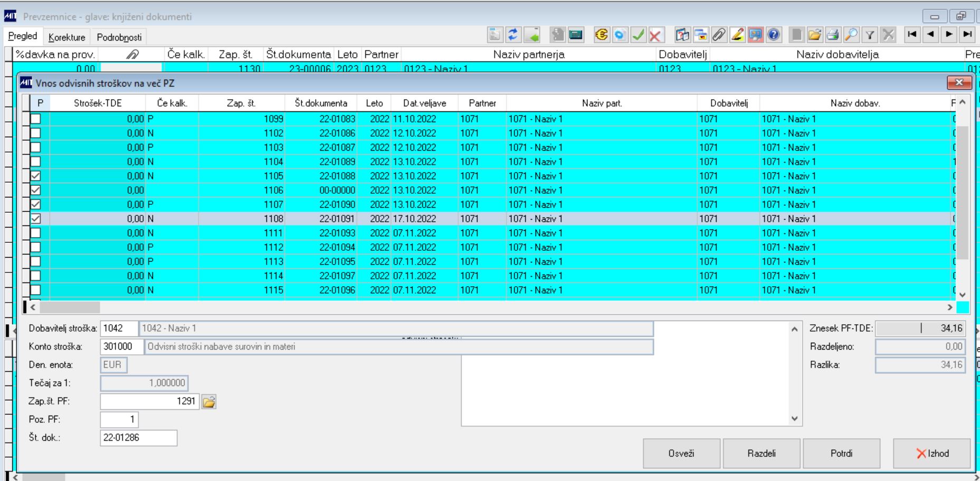Jump to last record navigation arrow
The height and width of the screenshot is (481, 980).
tap(967, 34)
